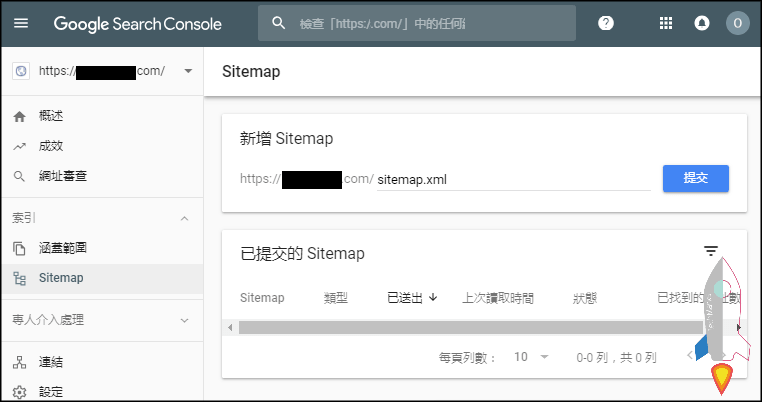Click the account avatar icon

738,23
